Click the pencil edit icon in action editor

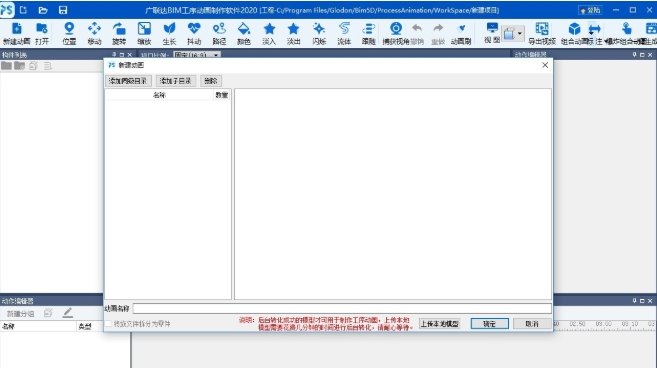point(67,313)
